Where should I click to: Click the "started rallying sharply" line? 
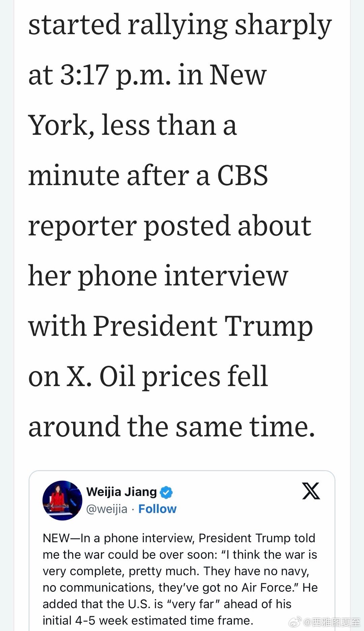click(180, 24)
